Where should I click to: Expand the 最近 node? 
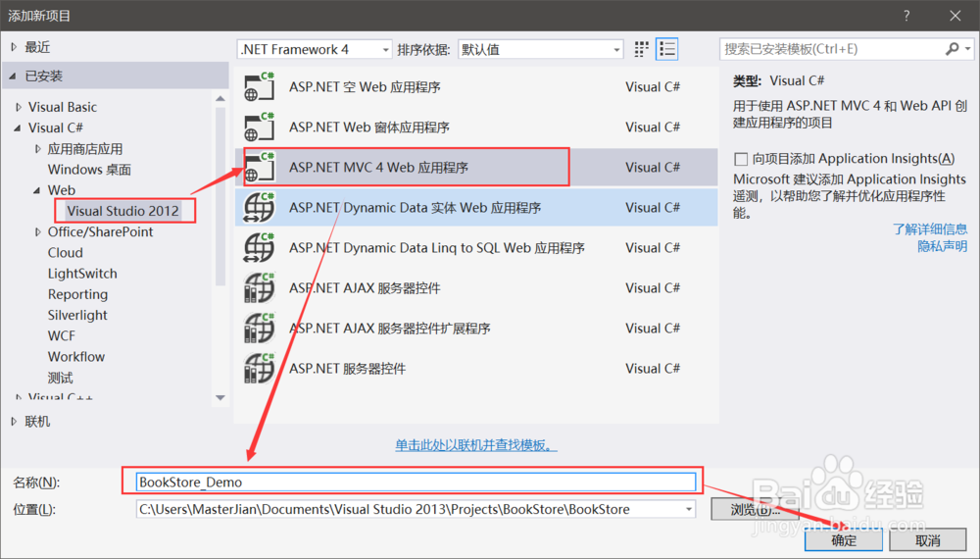[x=14, y=47]
